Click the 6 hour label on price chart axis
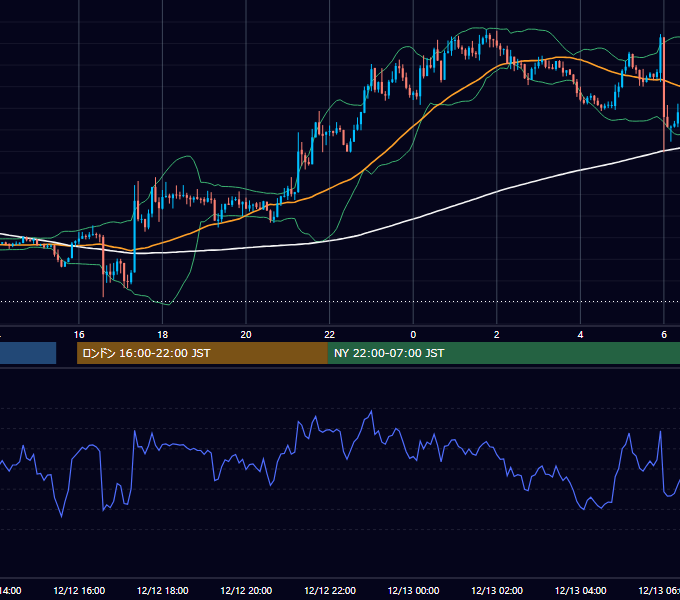Viewport: 680px width, 600px height. click(664, 335)
